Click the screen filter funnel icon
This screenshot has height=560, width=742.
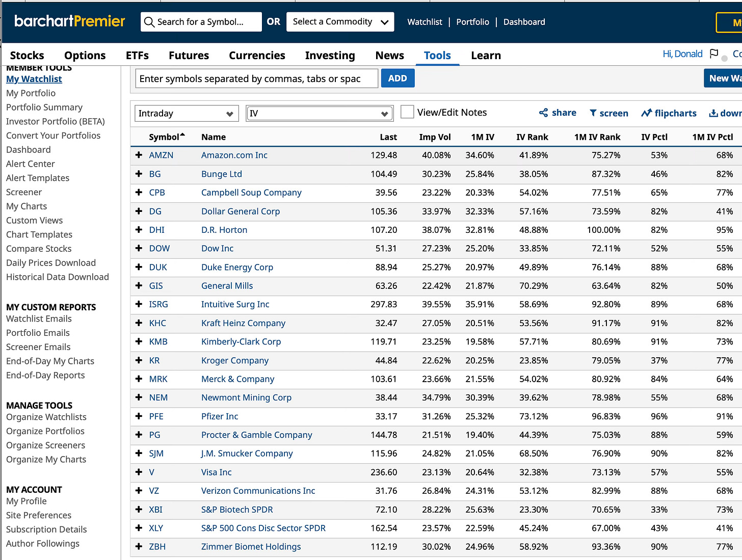[593, 113]
